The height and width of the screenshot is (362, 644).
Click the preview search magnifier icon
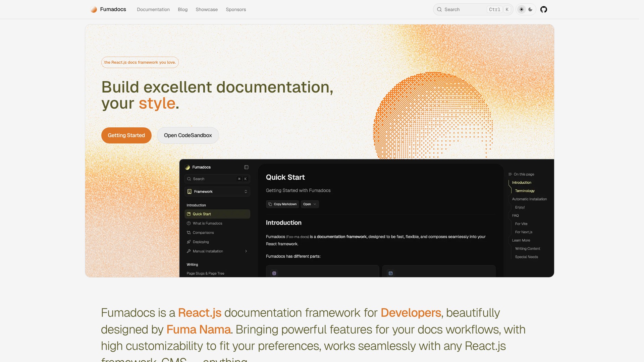(x=189, y=179)
